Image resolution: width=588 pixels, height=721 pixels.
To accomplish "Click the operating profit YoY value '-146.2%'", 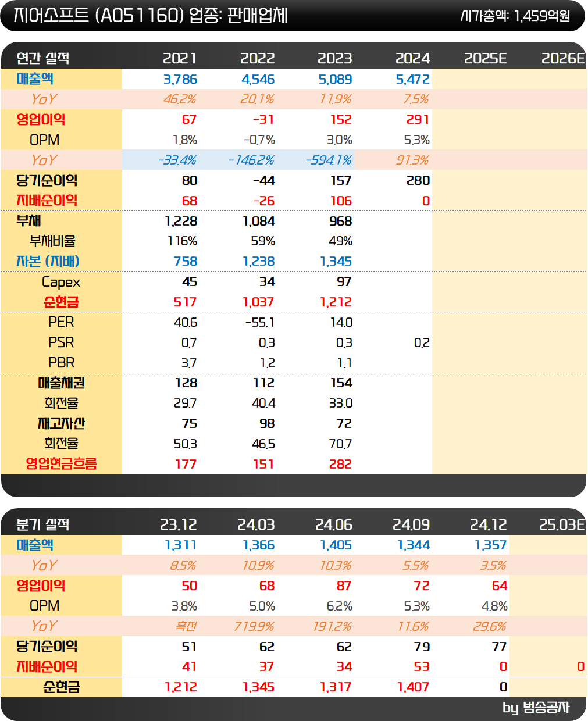I will pos(251,160).
